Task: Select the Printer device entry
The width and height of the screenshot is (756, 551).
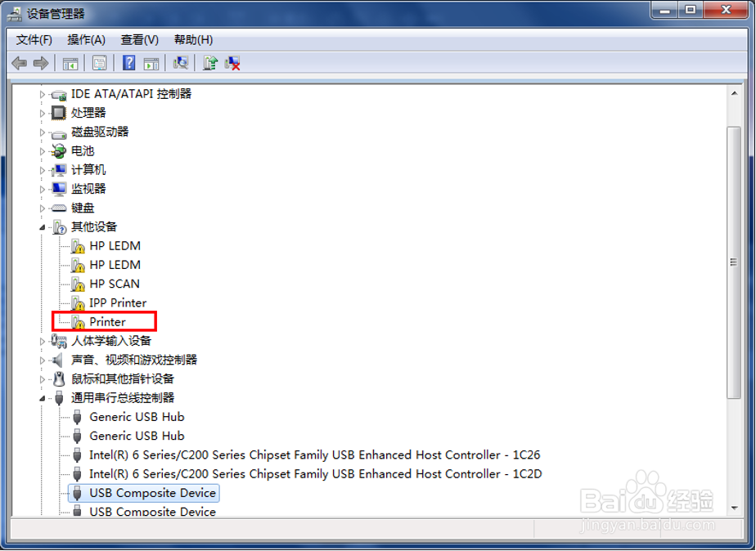Action: 107,322
